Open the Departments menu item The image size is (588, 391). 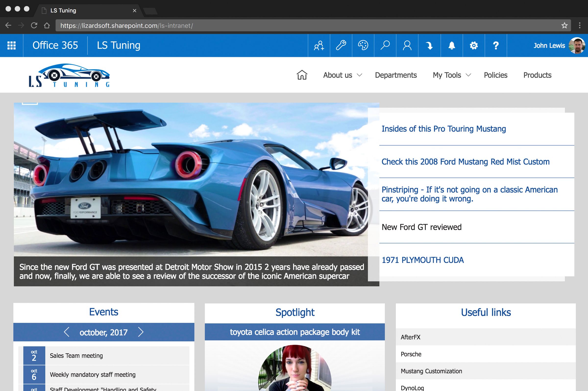[396, 75]
